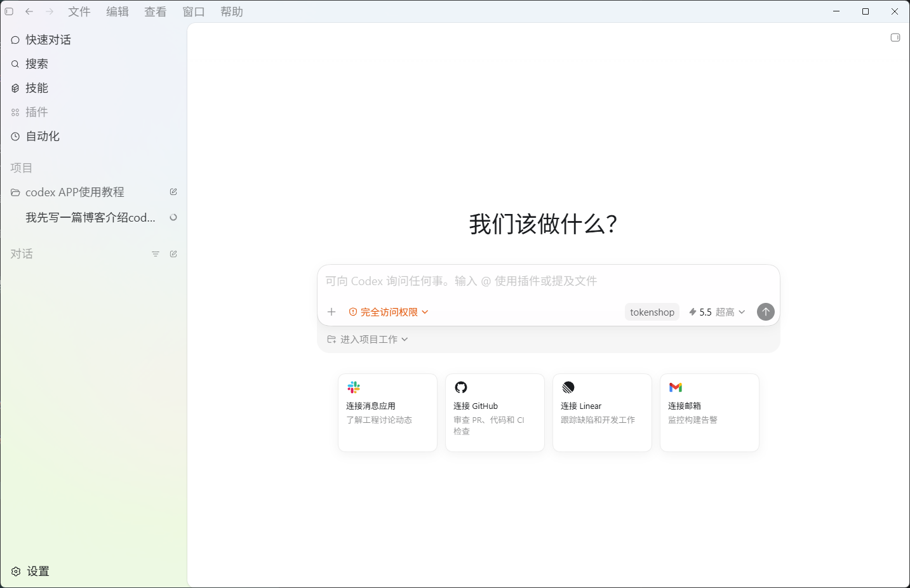910x588 pixels.
Task: Open the 插件 plugins page
Action: (93, 112)
